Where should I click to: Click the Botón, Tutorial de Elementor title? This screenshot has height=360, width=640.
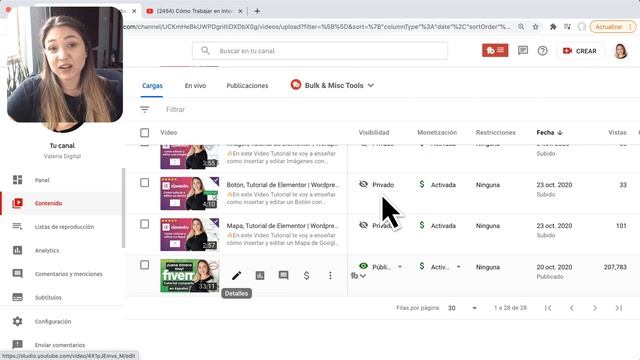pyautogui.click(x=283, y=185)
